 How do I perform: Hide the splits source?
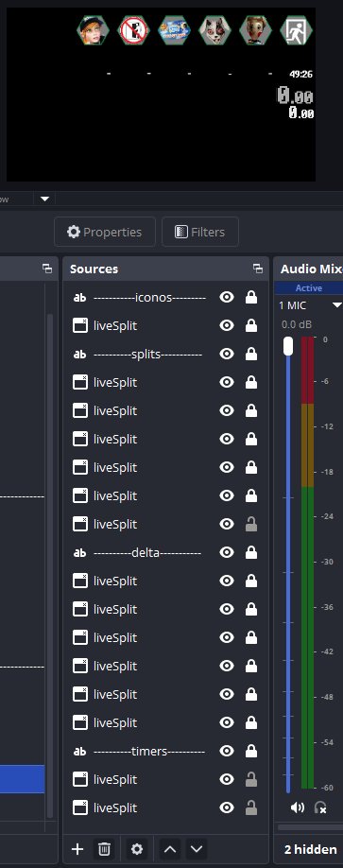pyautogui.click(x=226, y=355)
